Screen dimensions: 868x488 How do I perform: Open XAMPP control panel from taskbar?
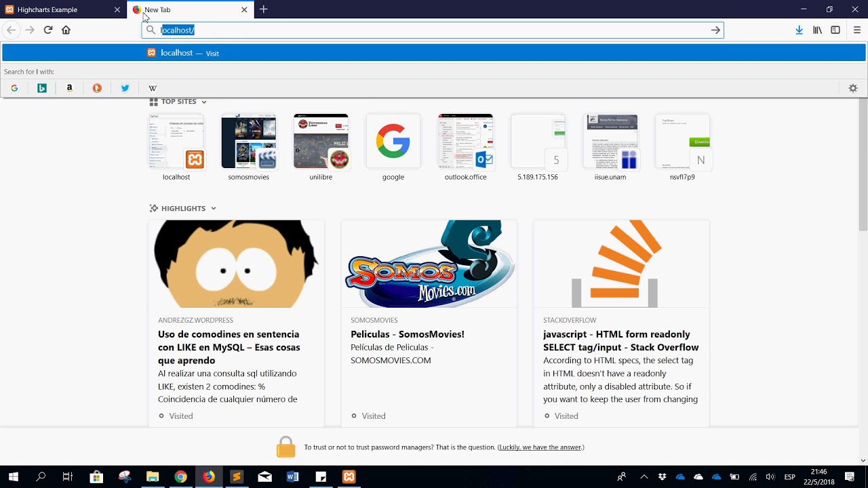point(349,476)
